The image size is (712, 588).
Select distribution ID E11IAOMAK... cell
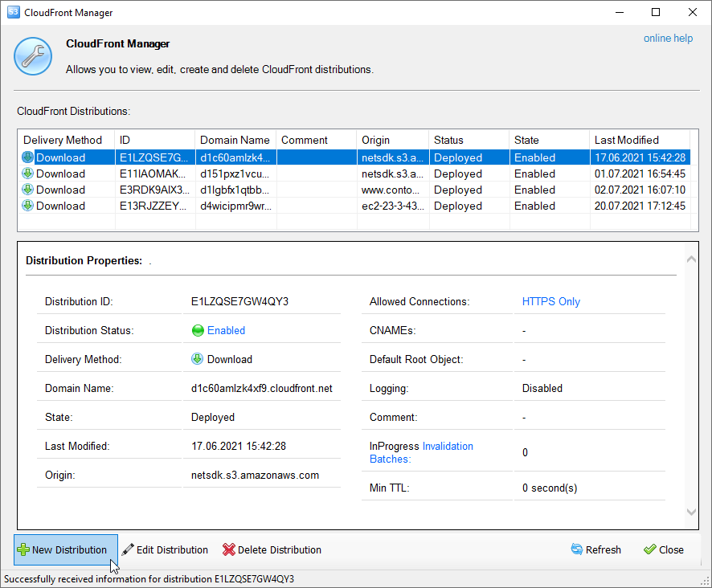[155, 174]
